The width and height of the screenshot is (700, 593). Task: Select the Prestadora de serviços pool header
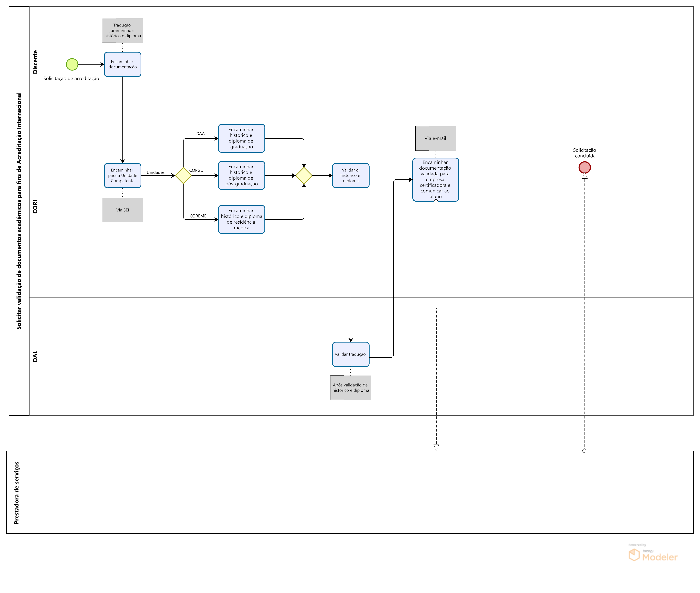[17, 492]
